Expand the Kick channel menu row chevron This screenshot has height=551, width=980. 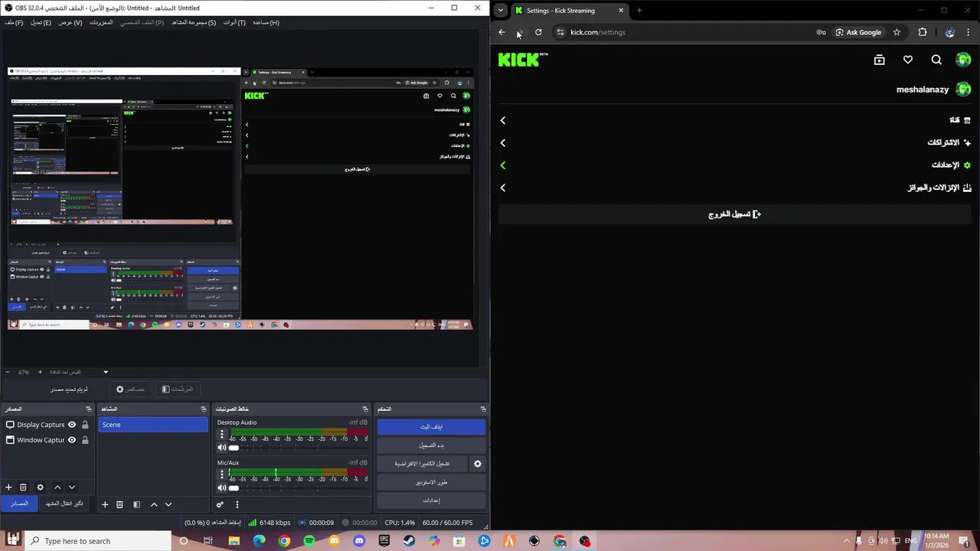(x=503, y=120)
